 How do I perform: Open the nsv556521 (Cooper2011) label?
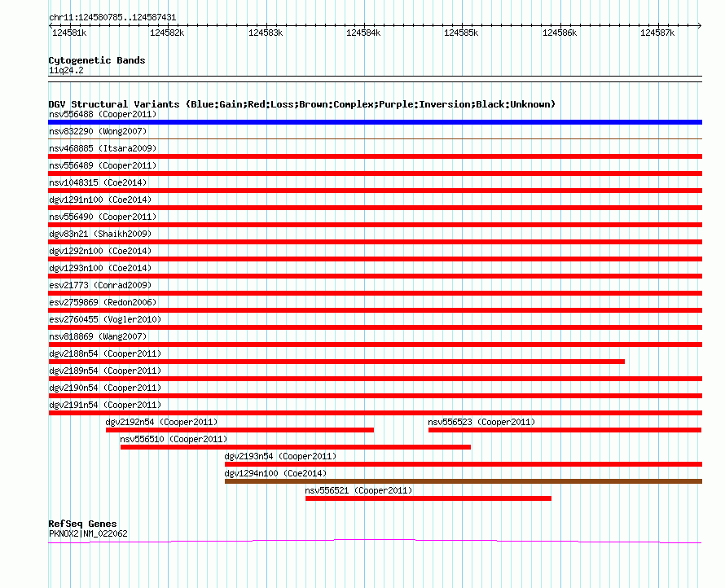(x=358, y=490)
